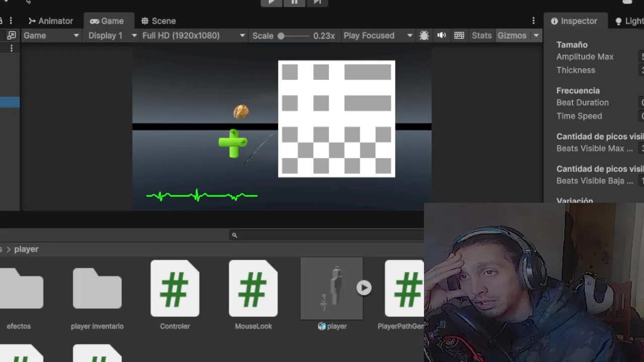Open the Play Focused dropdown
The width and height of the screenshot is (644, 362).
377,36
